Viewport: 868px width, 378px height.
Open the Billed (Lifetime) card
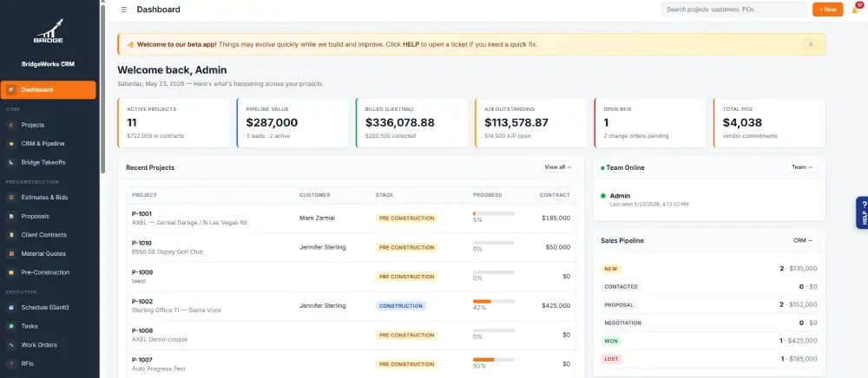point(411,123)
